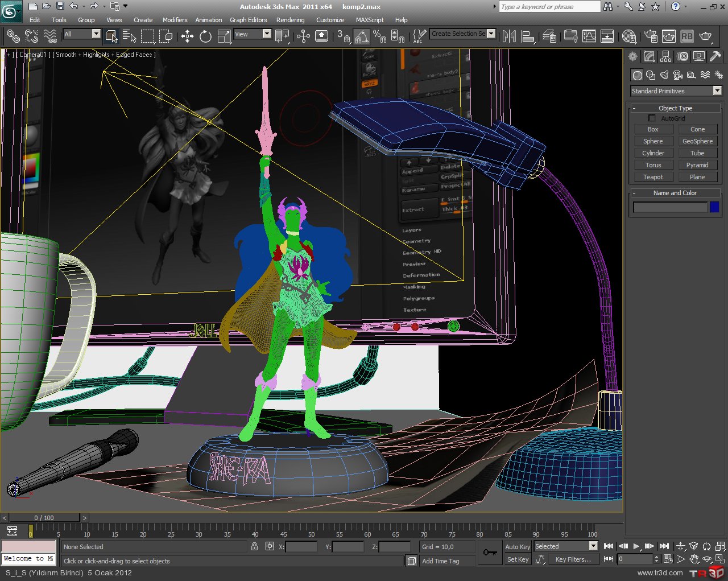728x581 pixels.
Task: Activate the Select and Move tool
Action: pyautogui.click(x=187, y=36)
